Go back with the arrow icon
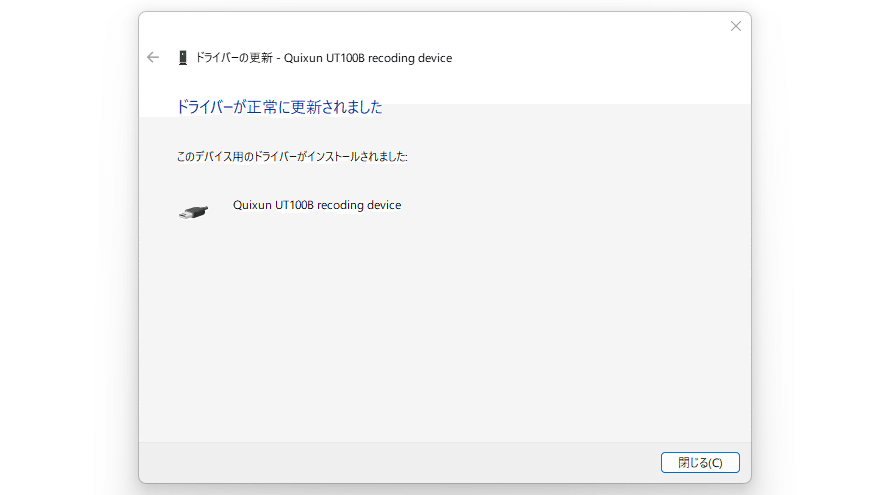 [153, 57]
